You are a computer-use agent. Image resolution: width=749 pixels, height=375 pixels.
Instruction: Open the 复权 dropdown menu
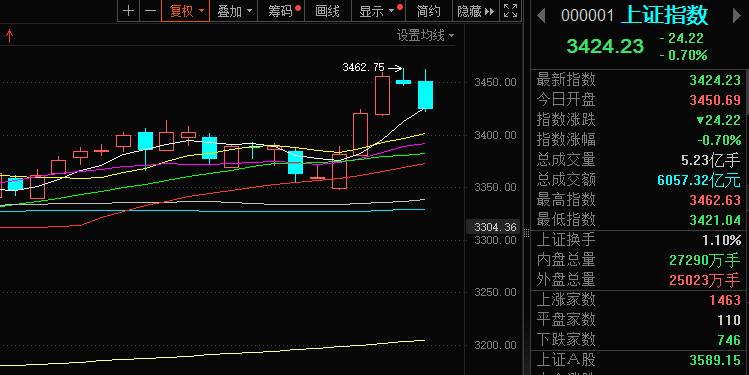186,11
